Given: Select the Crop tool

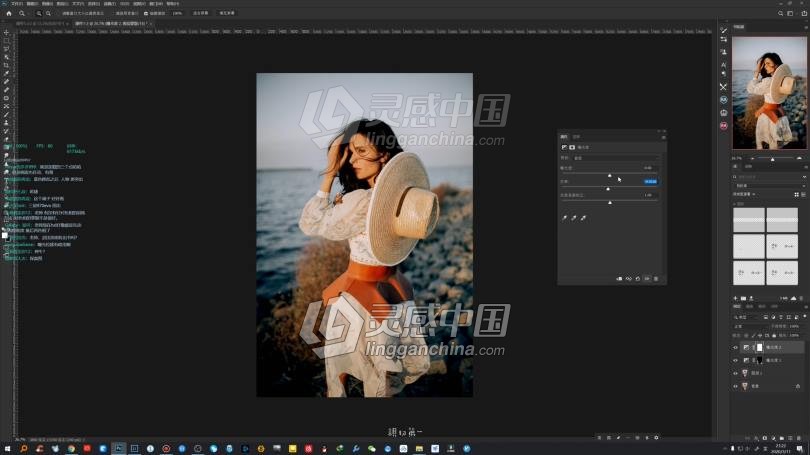Looking at the screenshot, I should pos(6,65).
